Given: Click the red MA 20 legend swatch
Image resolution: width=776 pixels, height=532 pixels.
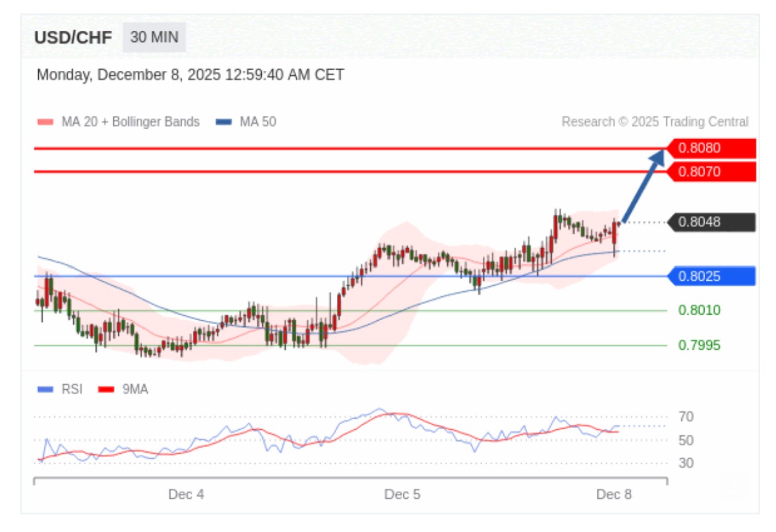Looking at the screenshot, I should pos(46,122).
